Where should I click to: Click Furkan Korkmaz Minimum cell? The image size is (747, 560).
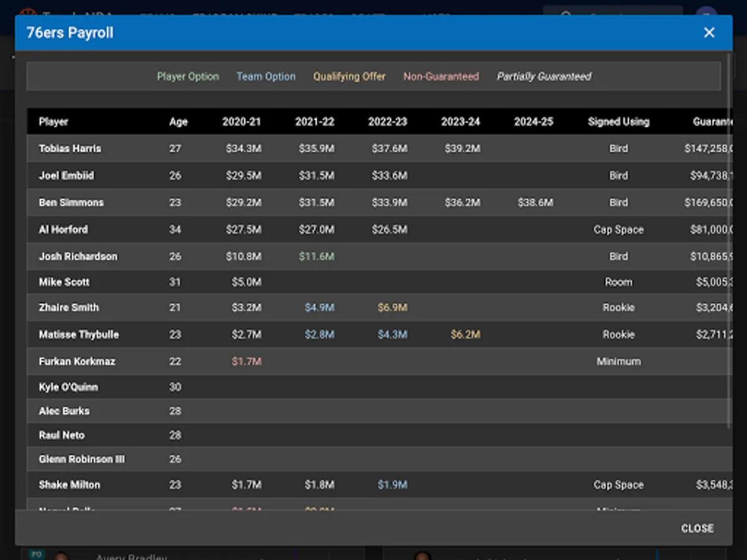point(618,361)
